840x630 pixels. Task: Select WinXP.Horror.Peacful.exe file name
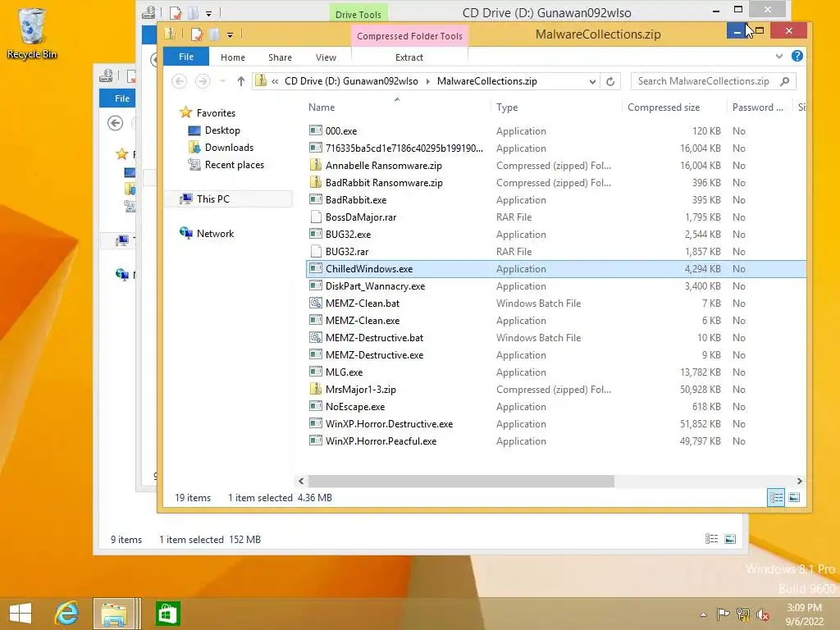coord(381,441)
